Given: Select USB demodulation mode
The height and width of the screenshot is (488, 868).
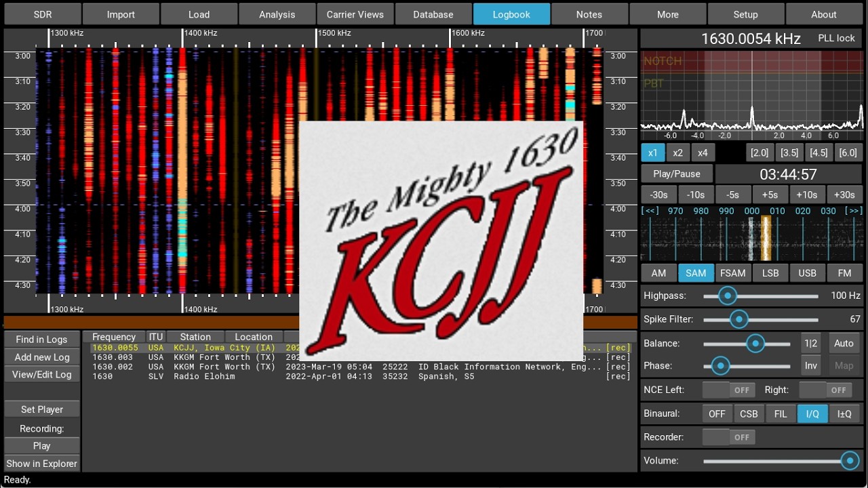Looking at the screenshot, I should tap(808, 273).
